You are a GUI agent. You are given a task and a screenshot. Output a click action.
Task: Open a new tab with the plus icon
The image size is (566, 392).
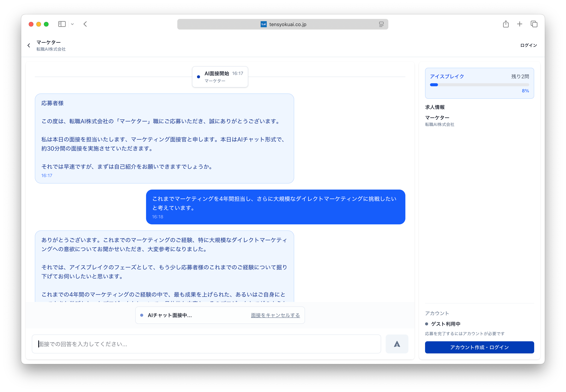(x=520, y=24)
